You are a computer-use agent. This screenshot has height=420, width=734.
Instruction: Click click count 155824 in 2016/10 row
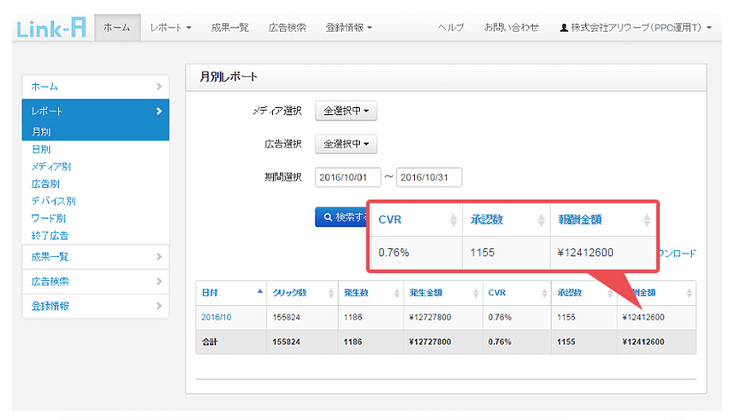(286, 317)
